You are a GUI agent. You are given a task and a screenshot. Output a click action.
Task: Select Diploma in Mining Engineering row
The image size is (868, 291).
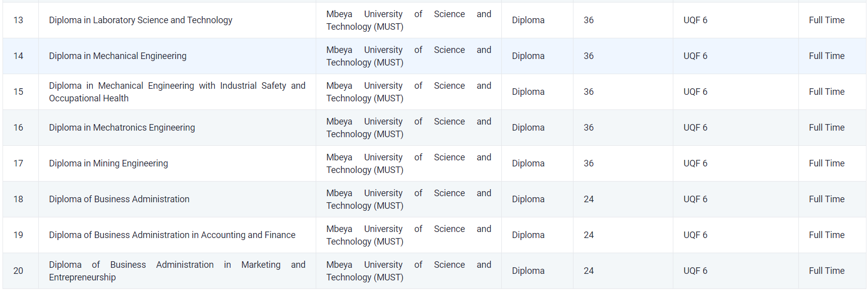coord(108,163)
